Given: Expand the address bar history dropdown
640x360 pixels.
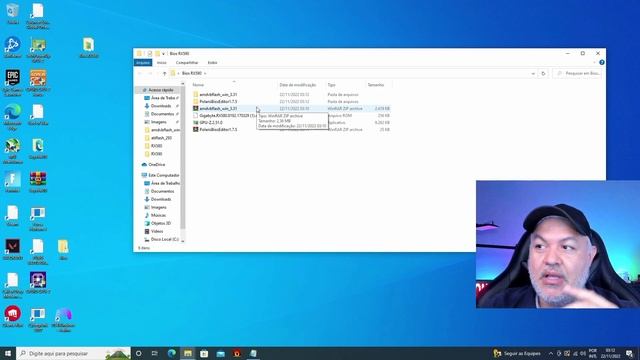Looking at the screenshot, I should pos(533,73).
